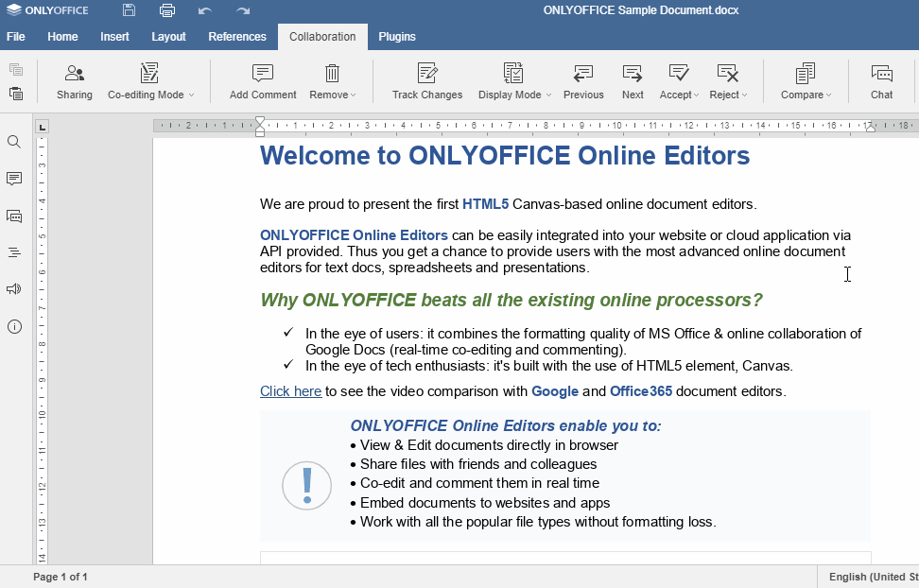Add a comment to the document
This screenshot has width=919, height=588.
click(263, 81)
